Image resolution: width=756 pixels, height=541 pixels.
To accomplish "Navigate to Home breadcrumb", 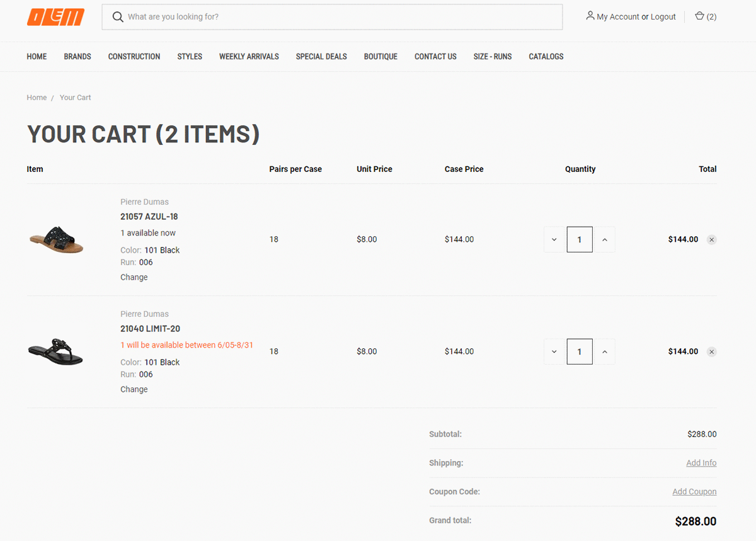I will [37, 98].
